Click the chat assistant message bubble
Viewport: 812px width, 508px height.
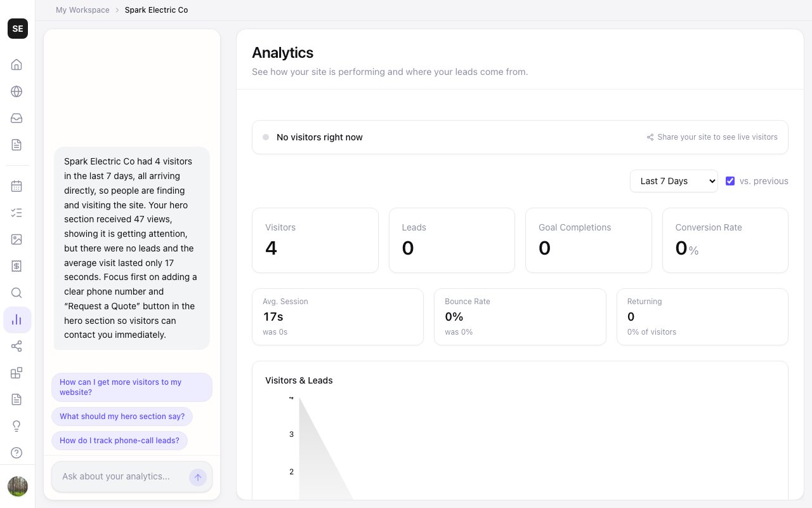[x=132, y=248]
